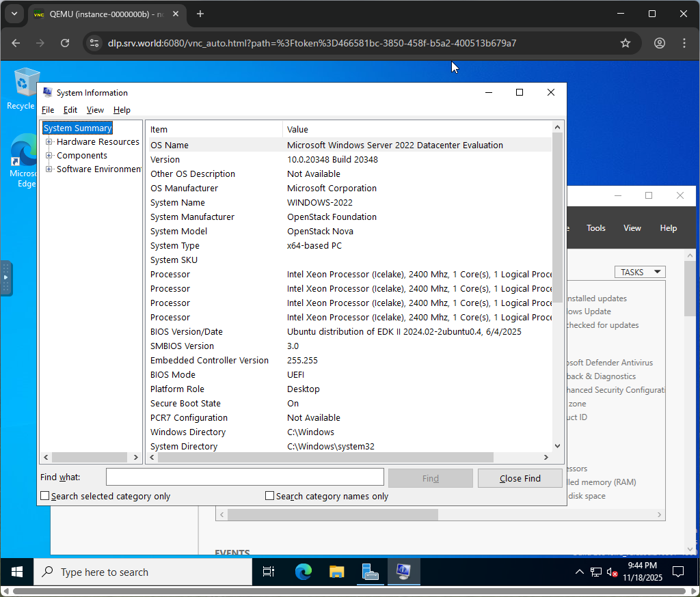Open Task View from the taskbar
Image resolution: width=700 pixels, height=597 pixels.
(268, 572)
